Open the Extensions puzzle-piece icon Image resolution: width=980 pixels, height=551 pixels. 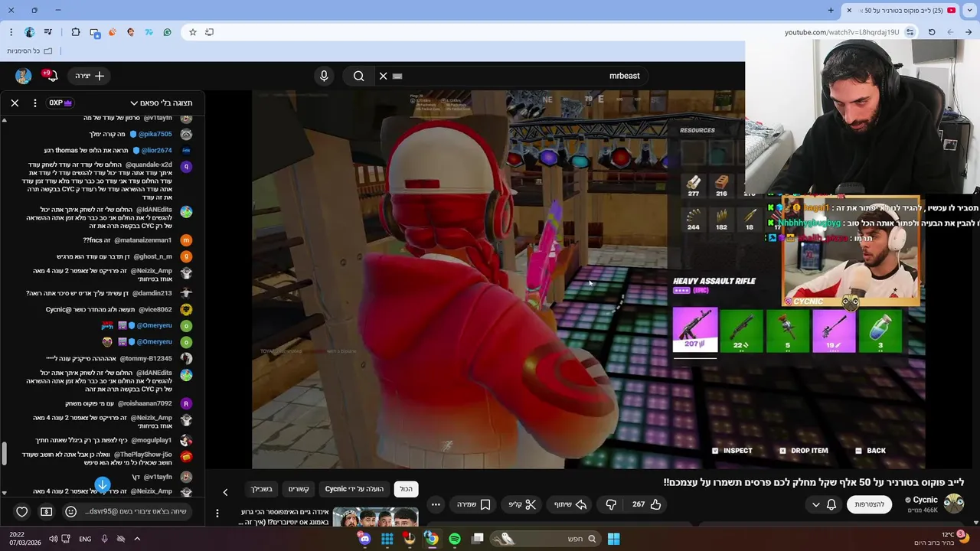(x=75, y=32)
